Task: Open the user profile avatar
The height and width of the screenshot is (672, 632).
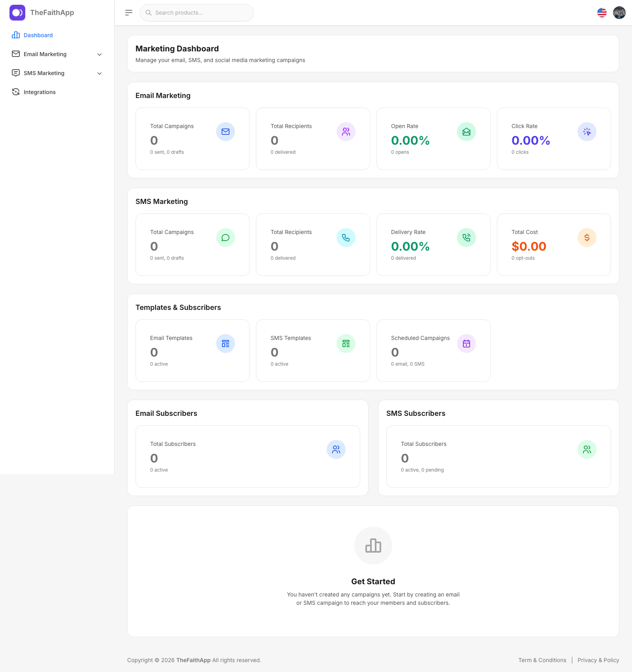Action: (x=619, y=13)
